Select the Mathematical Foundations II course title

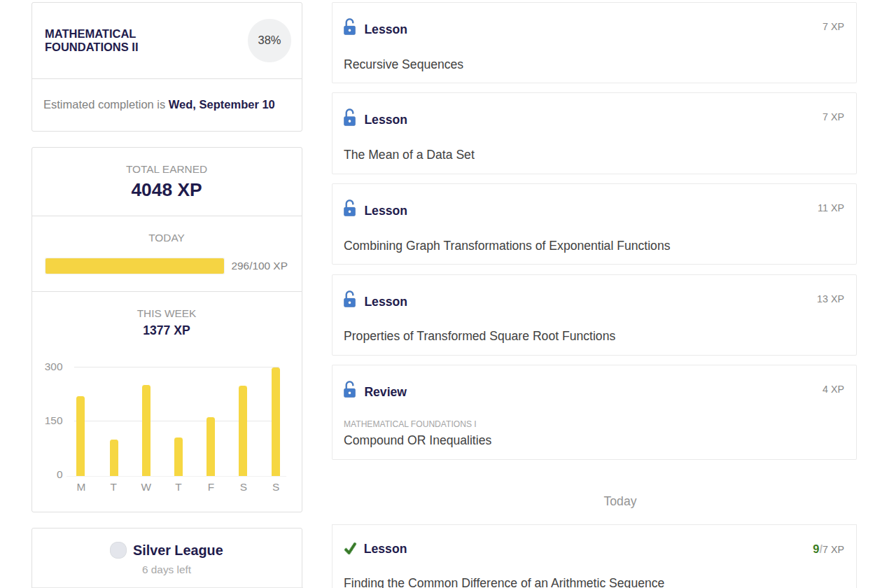[91, 41]
